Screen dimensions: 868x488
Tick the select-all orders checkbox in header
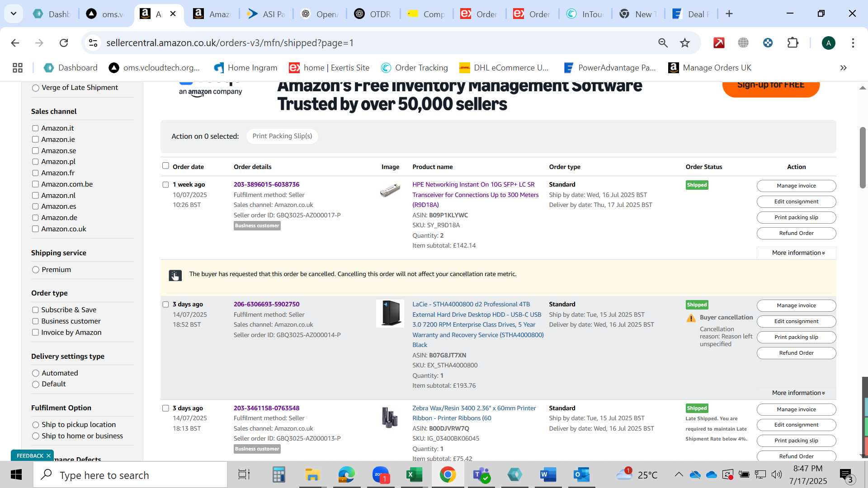(165, 166)
